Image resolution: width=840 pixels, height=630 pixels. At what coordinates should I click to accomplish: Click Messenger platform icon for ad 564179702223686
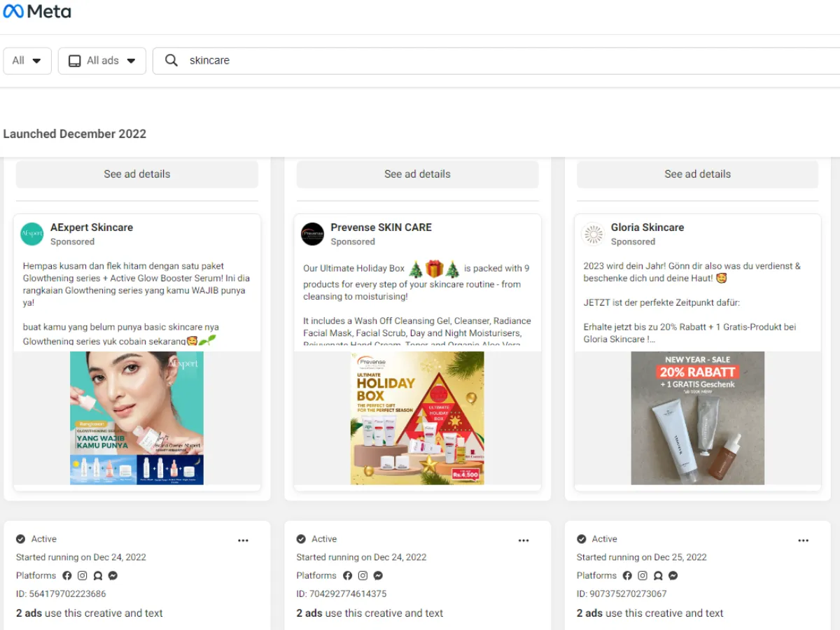(x=113, y=575)
